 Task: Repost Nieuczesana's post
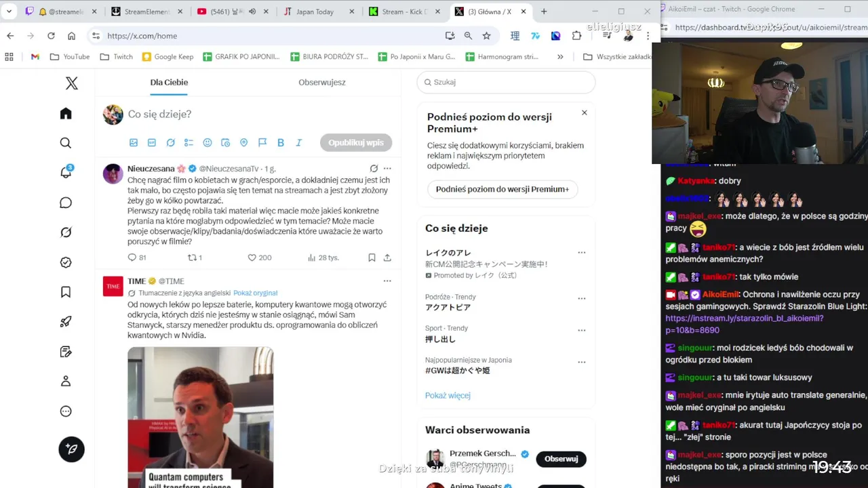tap(195, 258)
